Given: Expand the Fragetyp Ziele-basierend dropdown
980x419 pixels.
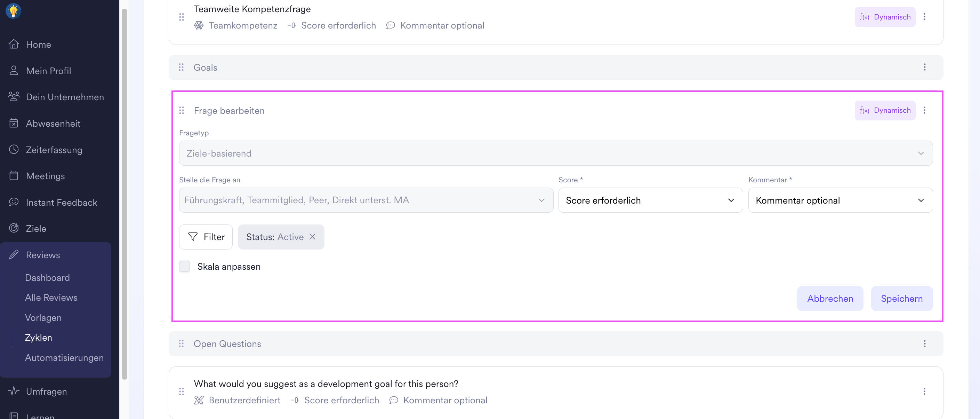Looking at the screenshot, I should coord(555,153).
